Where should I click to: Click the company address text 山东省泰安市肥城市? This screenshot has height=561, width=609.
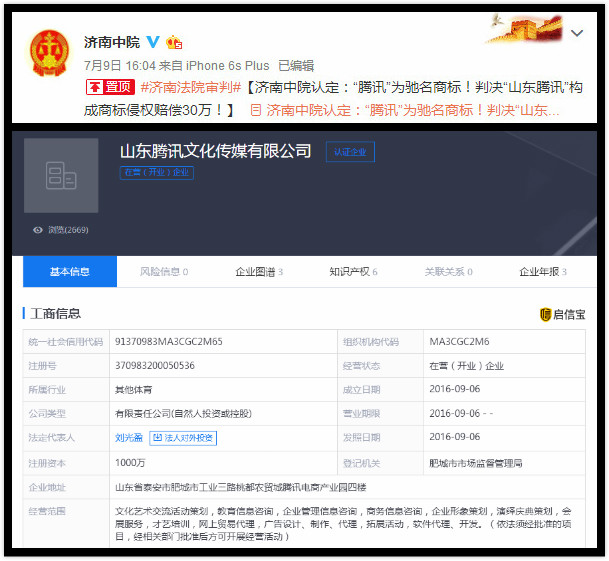(240, 487)
